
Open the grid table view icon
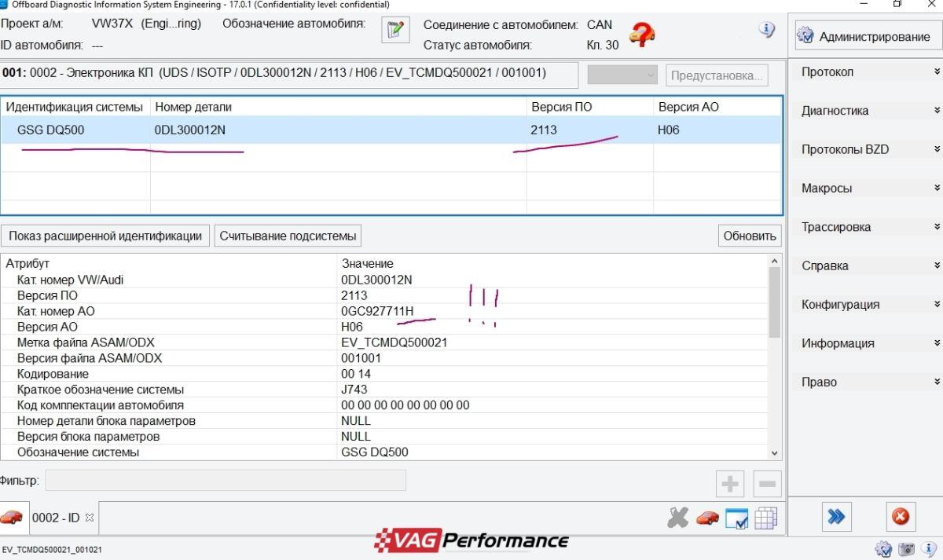point(765,518)
